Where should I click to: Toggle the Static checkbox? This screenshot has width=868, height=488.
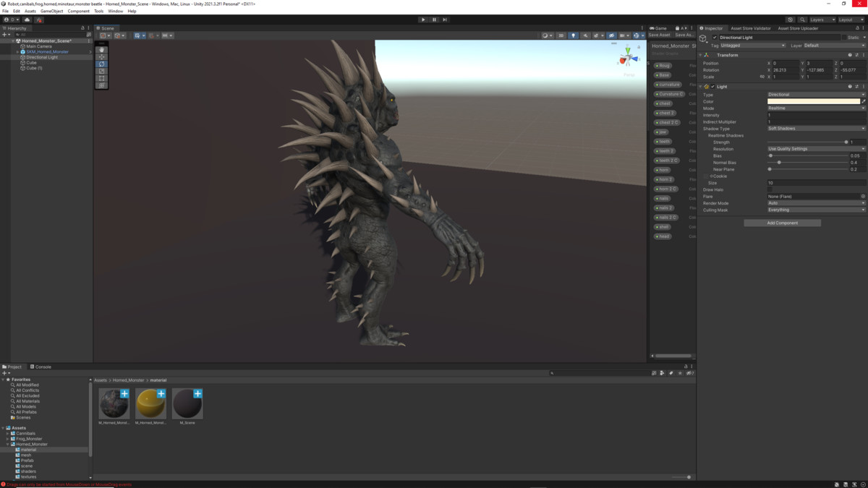tap(844, 38)
